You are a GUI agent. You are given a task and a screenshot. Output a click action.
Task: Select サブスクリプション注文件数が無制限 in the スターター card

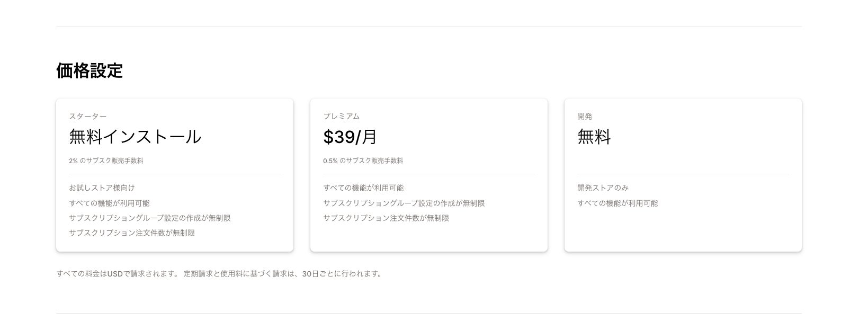coord(132,233)
